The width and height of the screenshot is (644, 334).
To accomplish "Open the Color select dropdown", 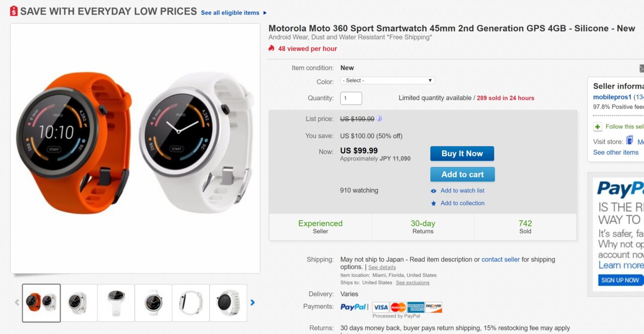I will (387, 81).
